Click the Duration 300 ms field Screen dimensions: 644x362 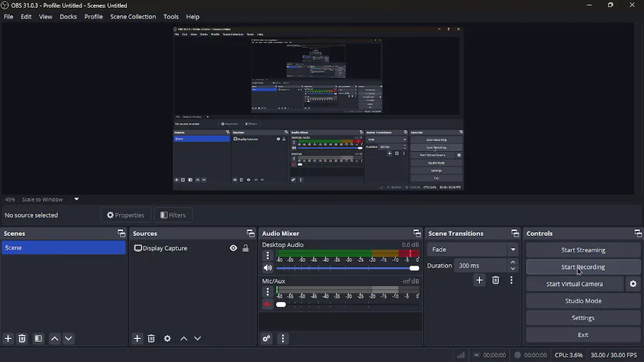coord(482,265)
